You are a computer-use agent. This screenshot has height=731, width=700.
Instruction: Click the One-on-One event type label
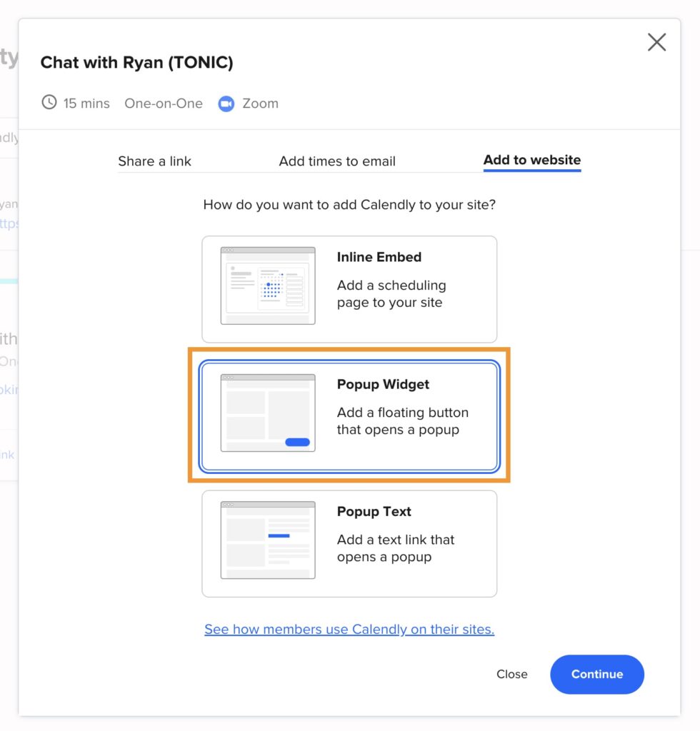164,104
